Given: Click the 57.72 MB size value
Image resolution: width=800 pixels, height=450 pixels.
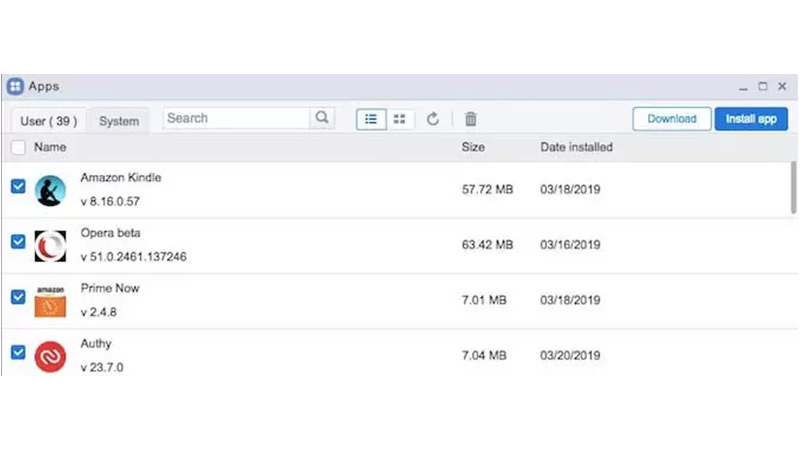Looking at the screenshot, I should point(487,189).
